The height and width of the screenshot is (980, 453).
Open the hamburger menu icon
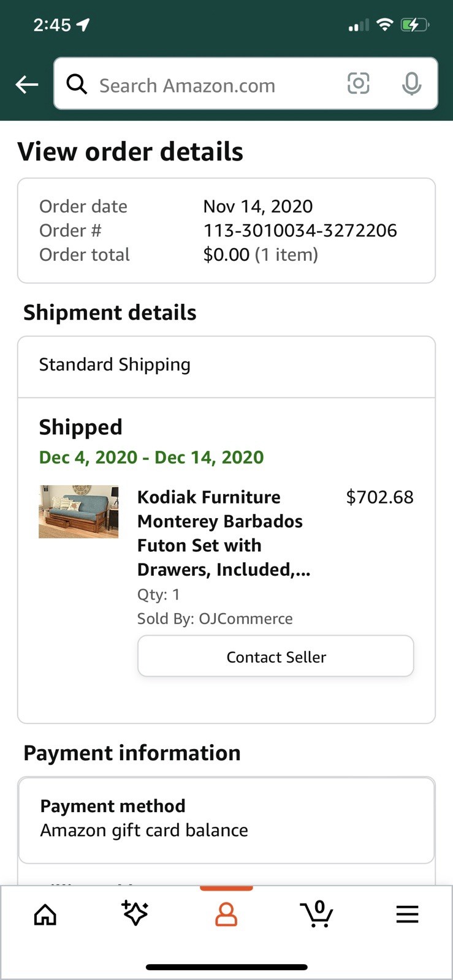(x=407, y=914)
